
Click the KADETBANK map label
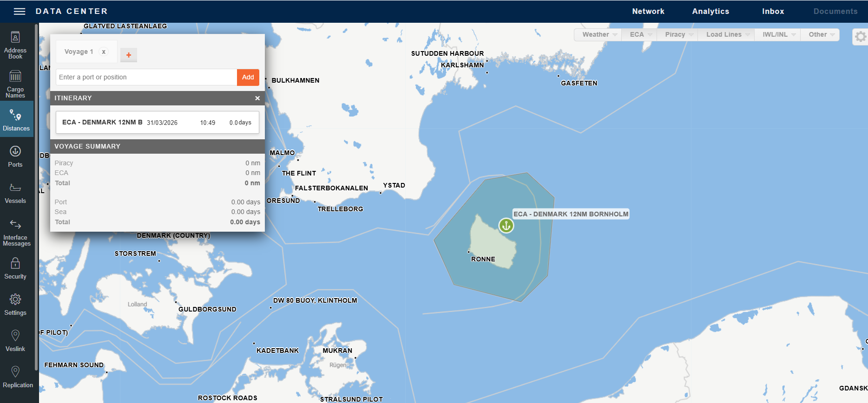(x=278, y=351)
